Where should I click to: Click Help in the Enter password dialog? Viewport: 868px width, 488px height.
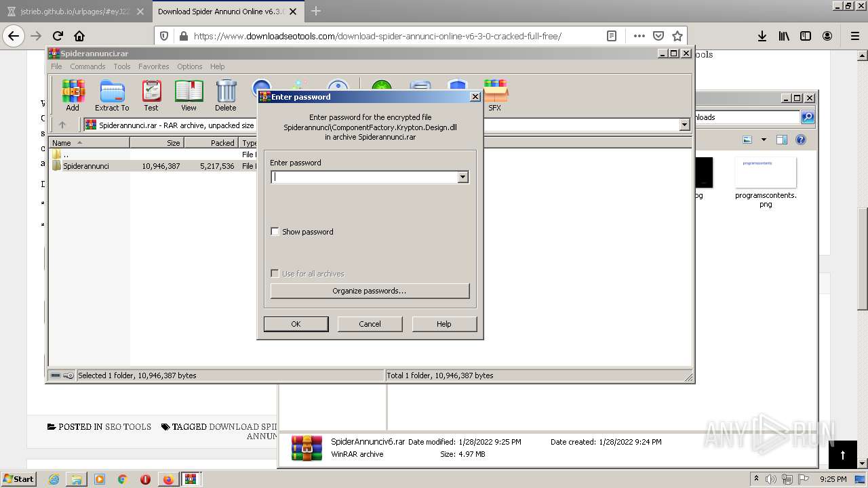[x=444, y=324]
